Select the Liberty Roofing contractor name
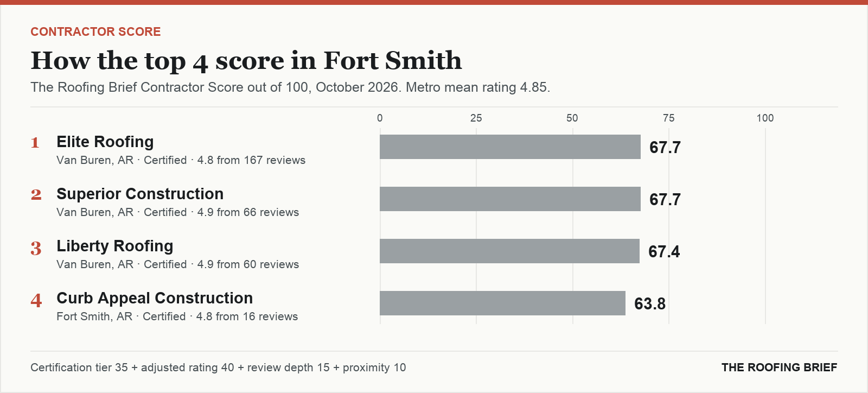The width and height of the screenshot is (868, 393). [115, 246]
